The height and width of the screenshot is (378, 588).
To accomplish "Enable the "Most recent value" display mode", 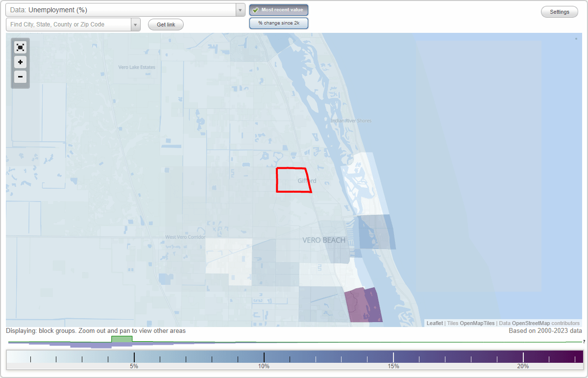I will click(x=278, y=9).
